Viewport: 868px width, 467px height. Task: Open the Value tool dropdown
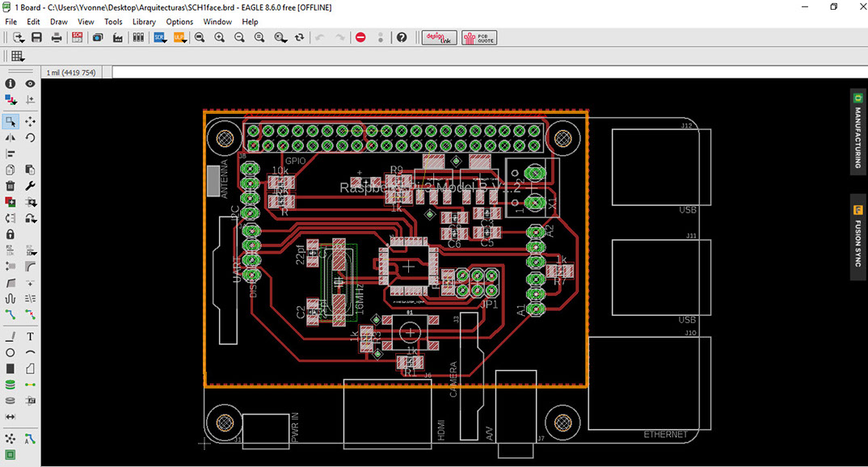[32, 250]
